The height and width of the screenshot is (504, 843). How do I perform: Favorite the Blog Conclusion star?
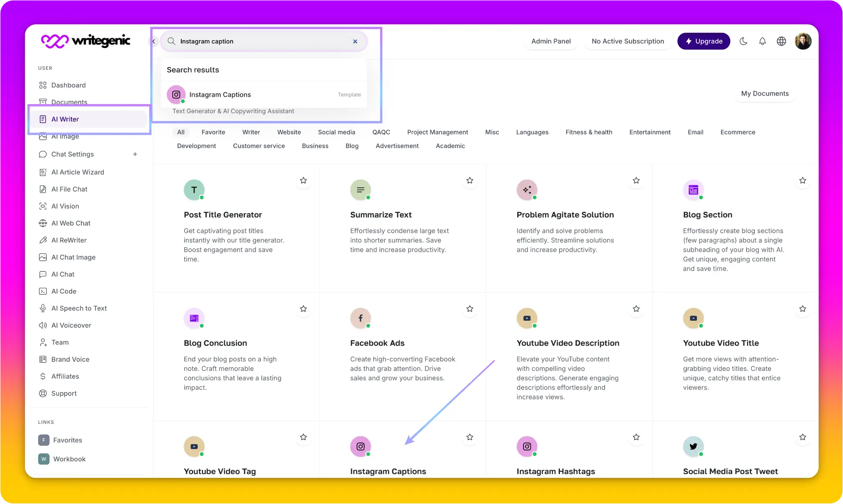pos(304,309)
